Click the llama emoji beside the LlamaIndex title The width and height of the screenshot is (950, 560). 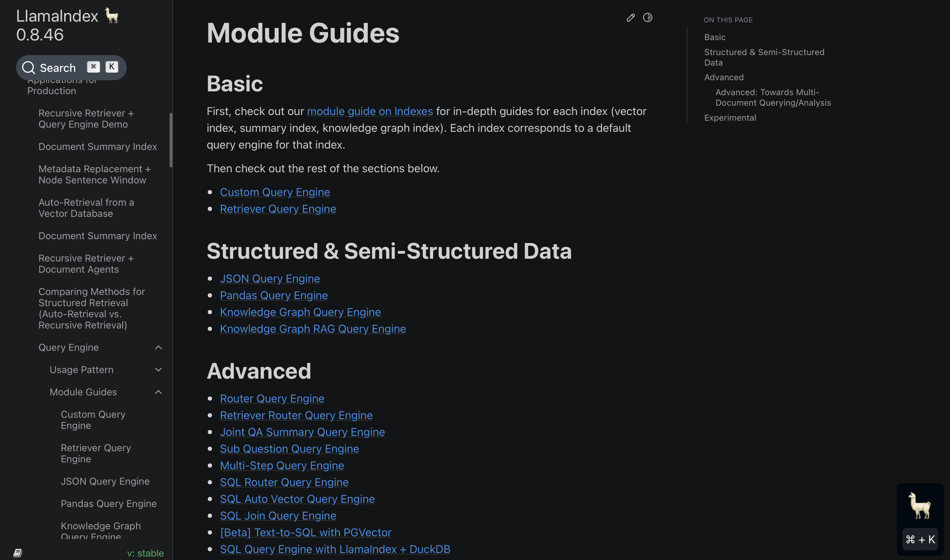[x=112, y=16]
